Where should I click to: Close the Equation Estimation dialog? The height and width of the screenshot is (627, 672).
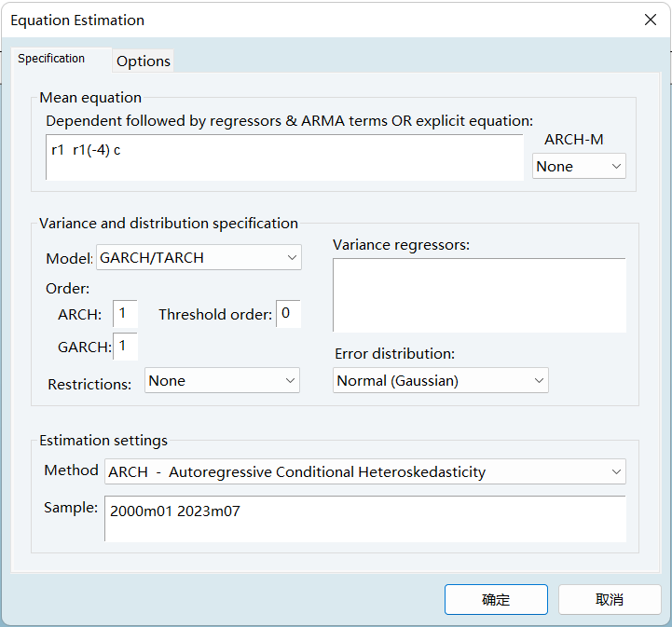(x=650, y=20)
